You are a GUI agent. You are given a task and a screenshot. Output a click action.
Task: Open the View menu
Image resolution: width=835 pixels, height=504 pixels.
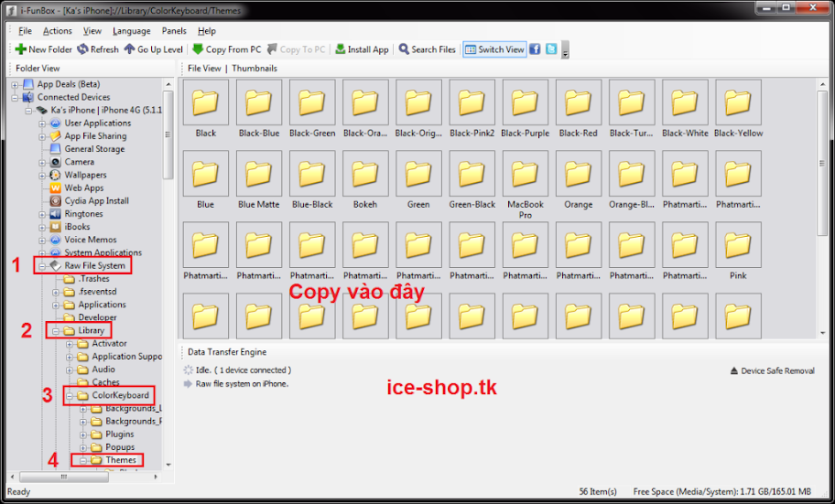coord(92,31)
